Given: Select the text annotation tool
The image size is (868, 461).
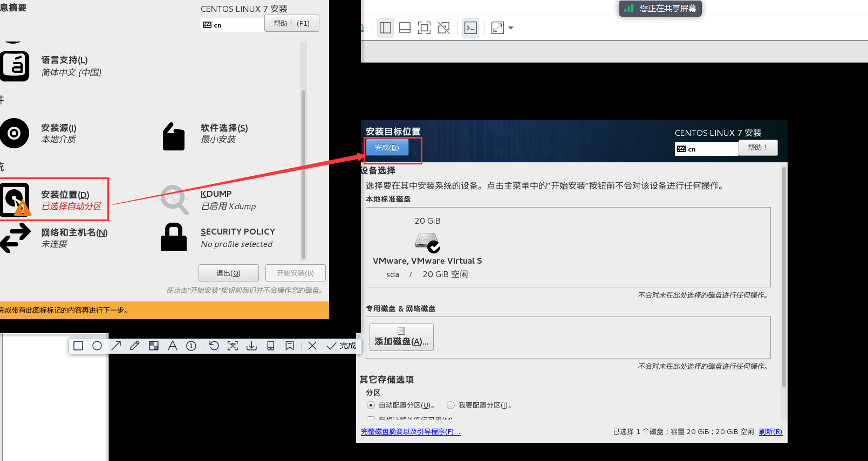Looking at the screenshot, I should [173, 346].
